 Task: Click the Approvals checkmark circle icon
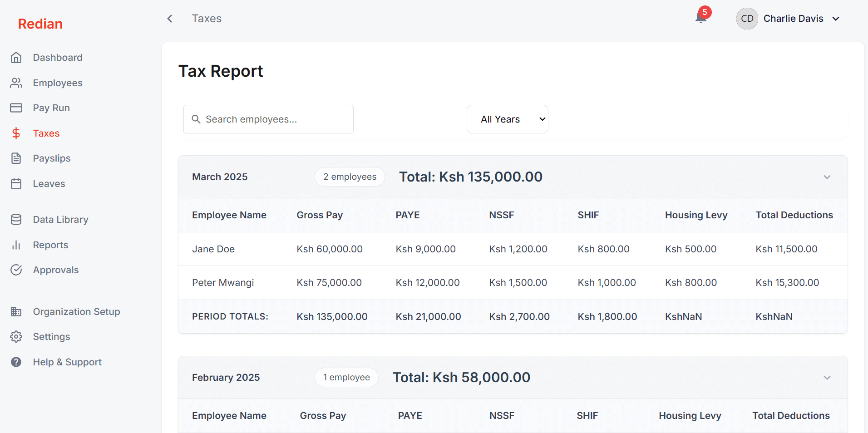(x=16, y=270)
